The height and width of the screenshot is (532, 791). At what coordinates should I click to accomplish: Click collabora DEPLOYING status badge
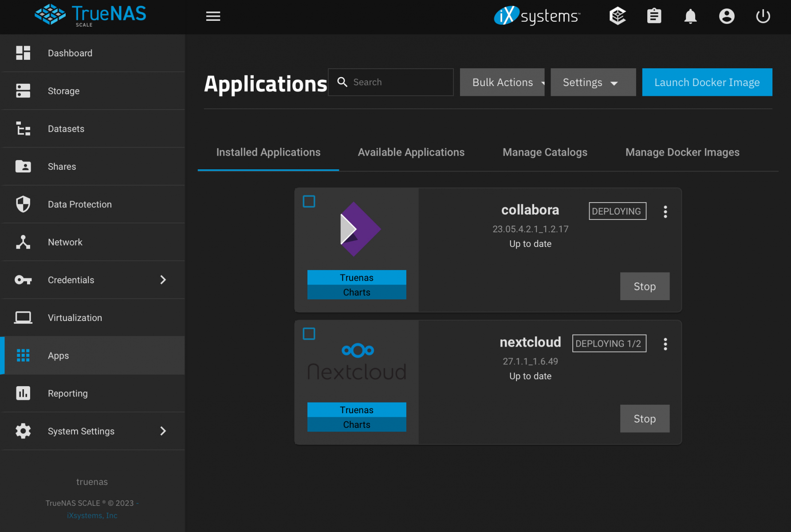617,211
